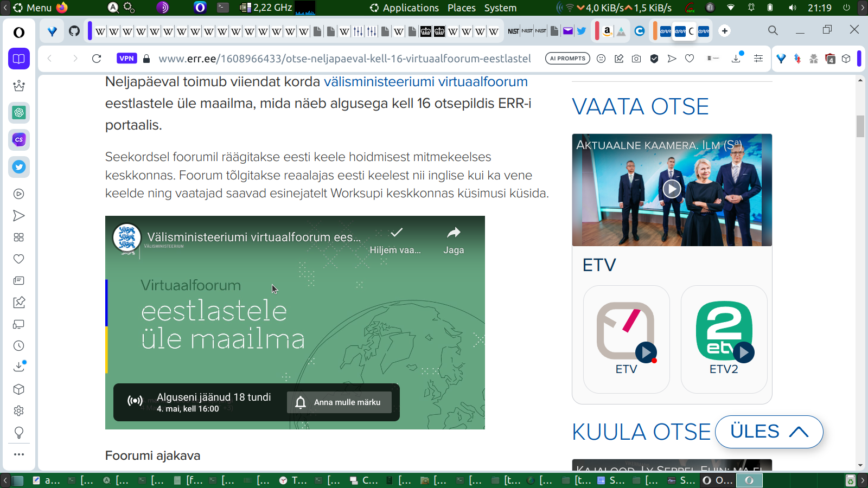This screenshot has height=488, width=868.
Task: Open downloads popup in the toolbar
Action: click(737, 58)
